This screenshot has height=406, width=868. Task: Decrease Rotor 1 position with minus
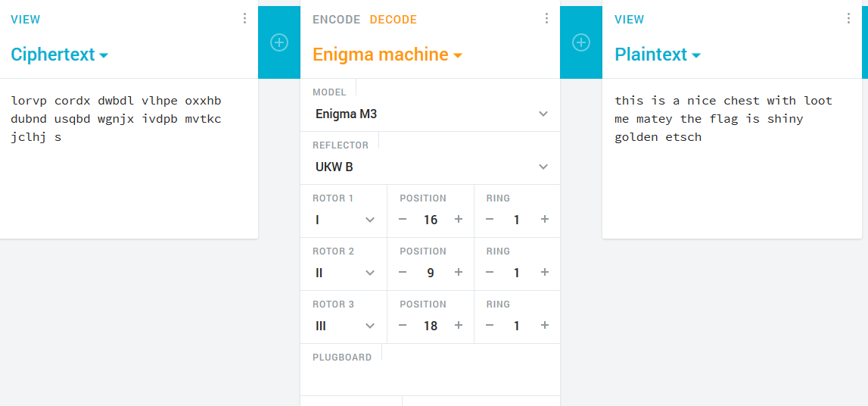coord(403,220)
